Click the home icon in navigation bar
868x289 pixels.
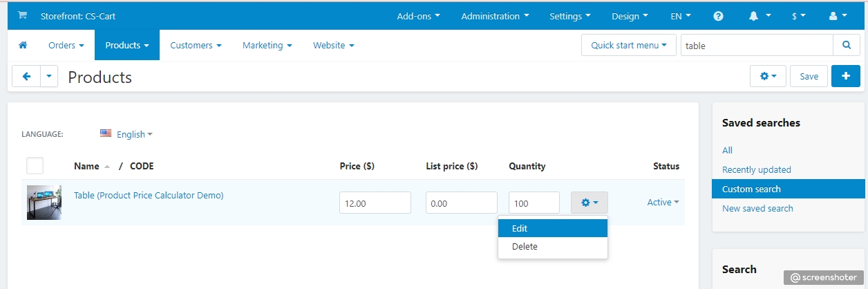23,45
